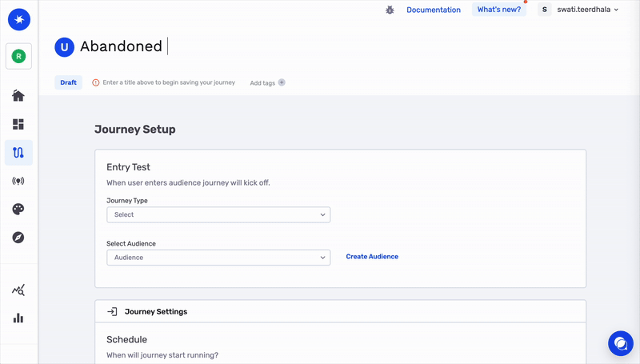Open the broadcast signal icon in sidebar
This screenshot has width=640, height=364.
pyautogui.click(x=18, y=181)
